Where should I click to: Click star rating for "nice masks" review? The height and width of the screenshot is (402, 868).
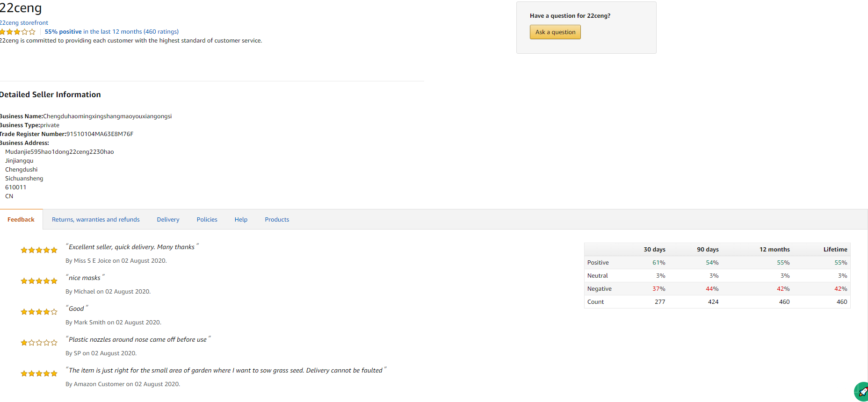(x=39, y=281)
